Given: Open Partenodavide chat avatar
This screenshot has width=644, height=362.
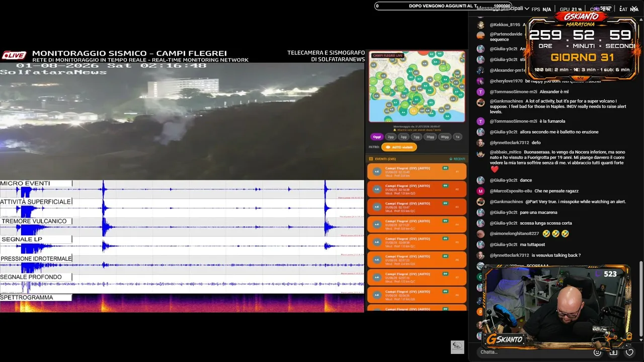Looking at the screenshot, I should pyautogui.click(x=480, y=35).
